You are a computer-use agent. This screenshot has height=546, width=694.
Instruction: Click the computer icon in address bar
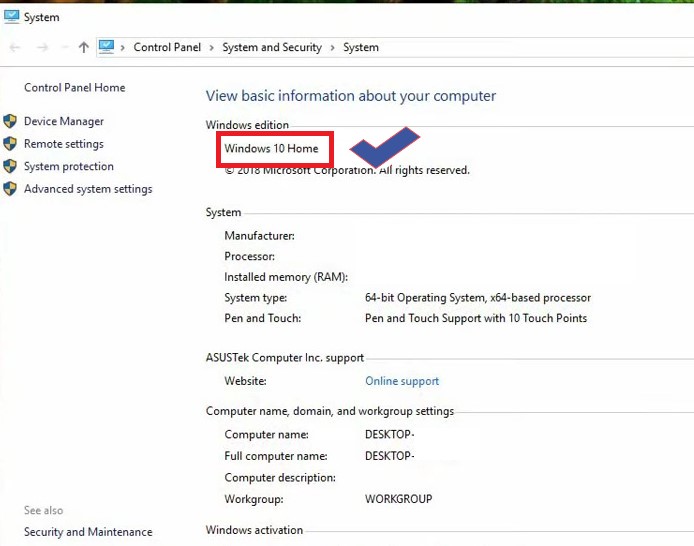[106, 47]
